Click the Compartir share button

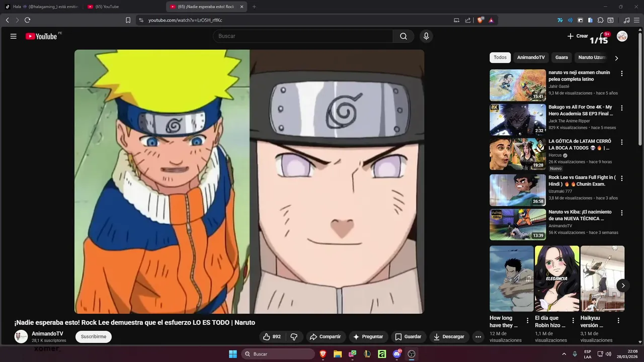(x=325, y=337)
